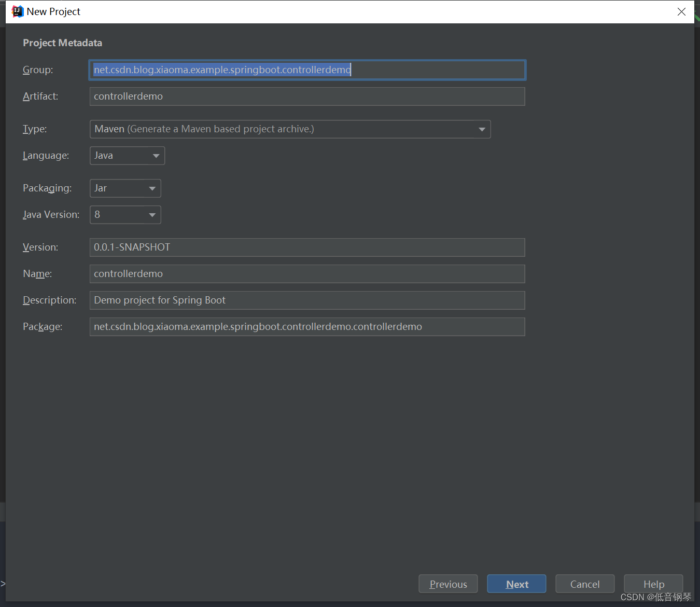The height and width of the screenshot is (607, 700).
Task: Click the Package: label
Action: (43, 327)
